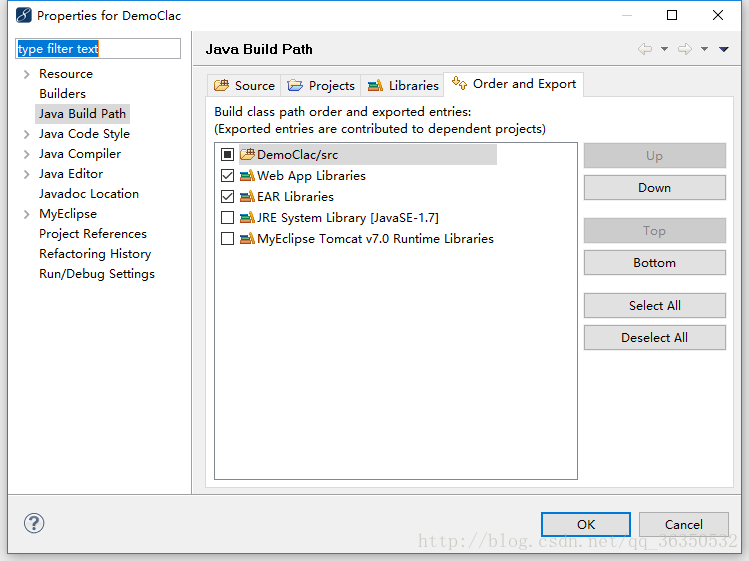749x561 pixels.
Task: Open the forward history dropdown arrow
Action: (705, 49)
